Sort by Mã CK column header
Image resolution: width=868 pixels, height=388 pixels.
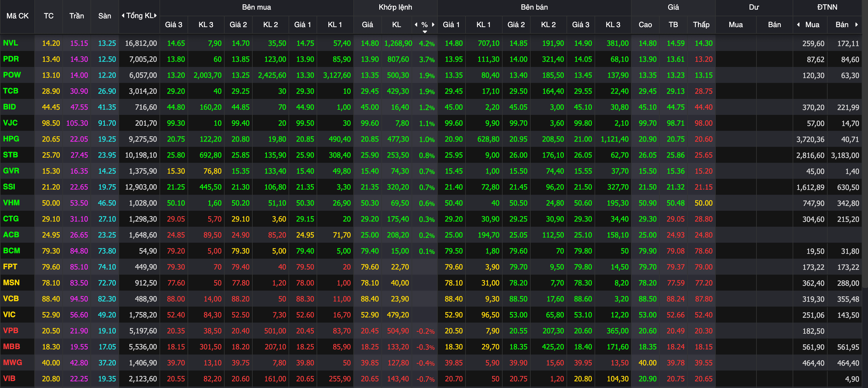click(17, 16)
